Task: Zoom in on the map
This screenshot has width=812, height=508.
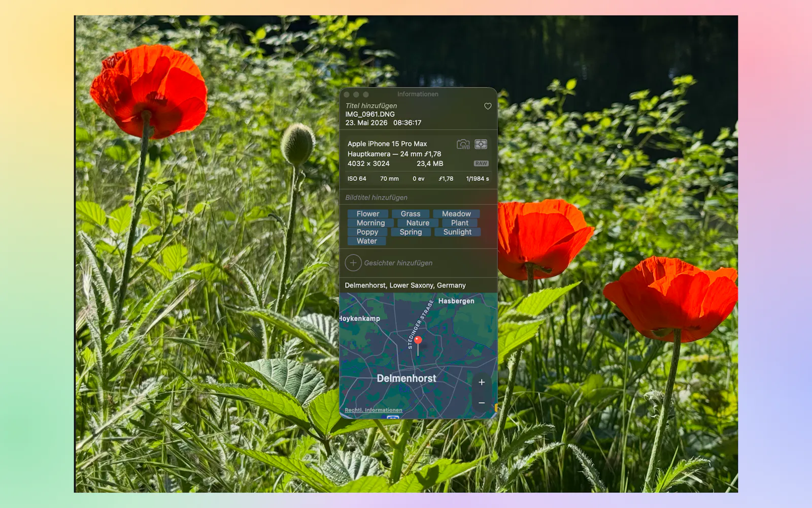Action: (x=482, y=382)
